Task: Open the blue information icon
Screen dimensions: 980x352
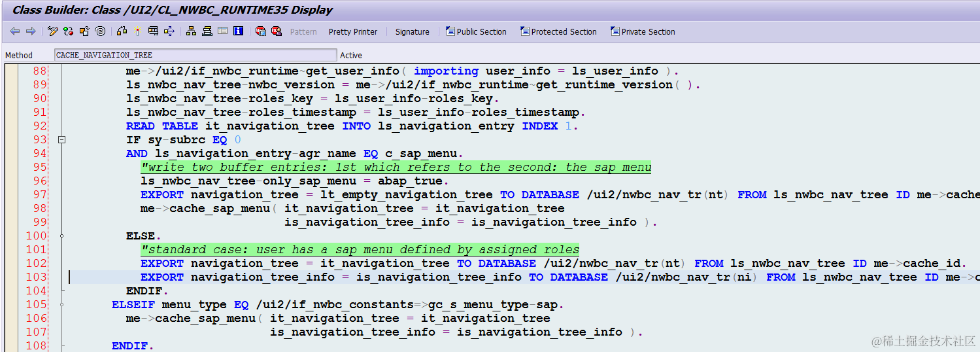Action: click(239, 31)
